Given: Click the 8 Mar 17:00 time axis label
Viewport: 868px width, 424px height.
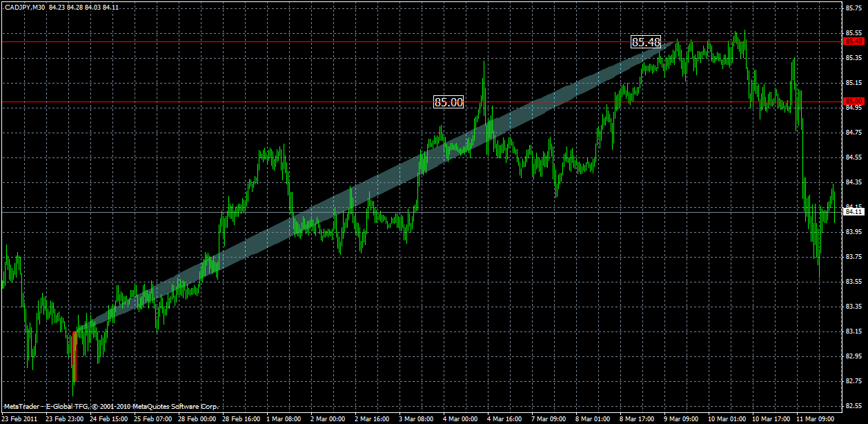Looking at the screenshot, I should [635, 418].
